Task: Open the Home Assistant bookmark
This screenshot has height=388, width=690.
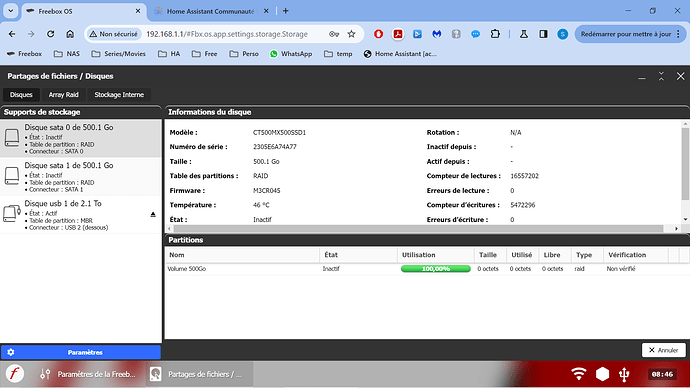Action: [400, 54]
